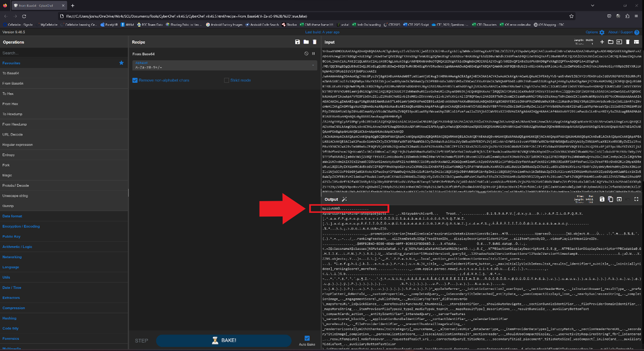Clear the Input field
The height and width of the screenshot is (351, 644).
coord(626,41)
